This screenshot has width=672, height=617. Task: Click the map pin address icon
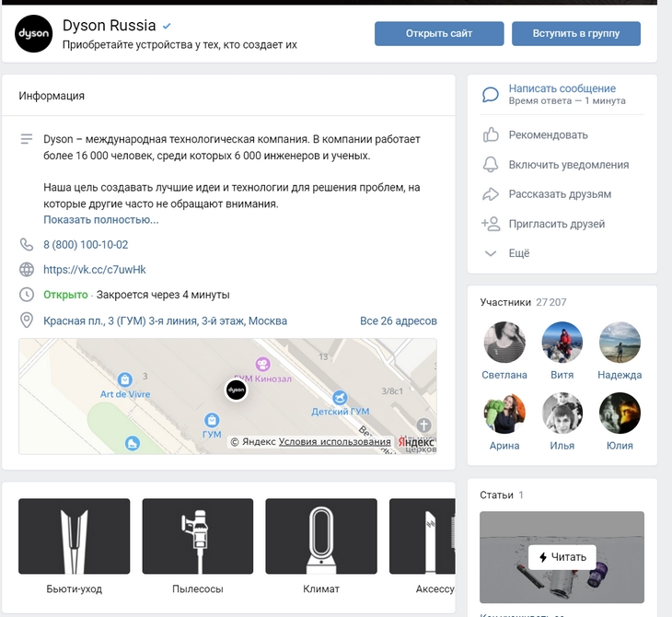pyautogui.click(x=27, y=320)
